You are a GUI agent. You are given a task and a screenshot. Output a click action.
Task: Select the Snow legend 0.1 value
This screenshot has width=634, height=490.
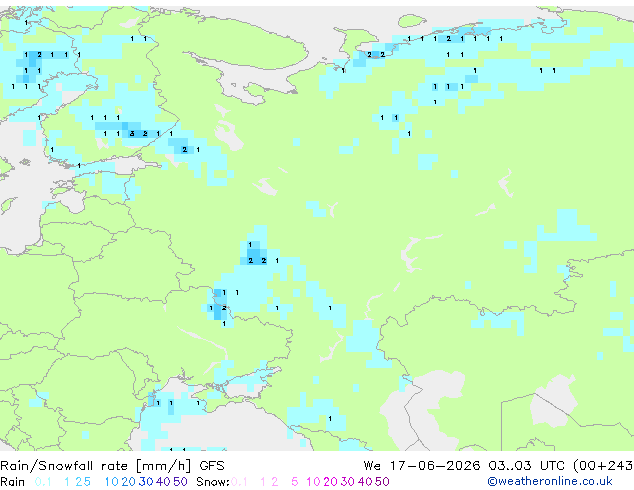pyautogui.click(x=239, y=482)
